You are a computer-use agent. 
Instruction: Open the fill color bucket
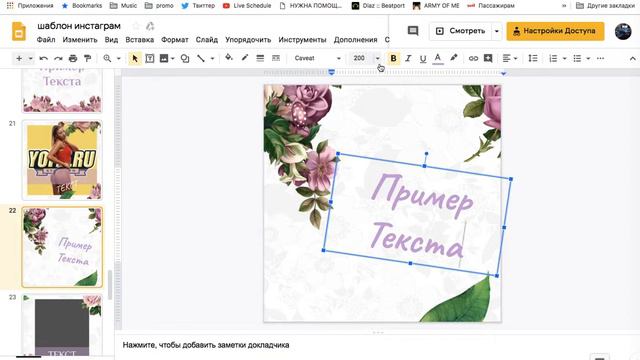229,58
